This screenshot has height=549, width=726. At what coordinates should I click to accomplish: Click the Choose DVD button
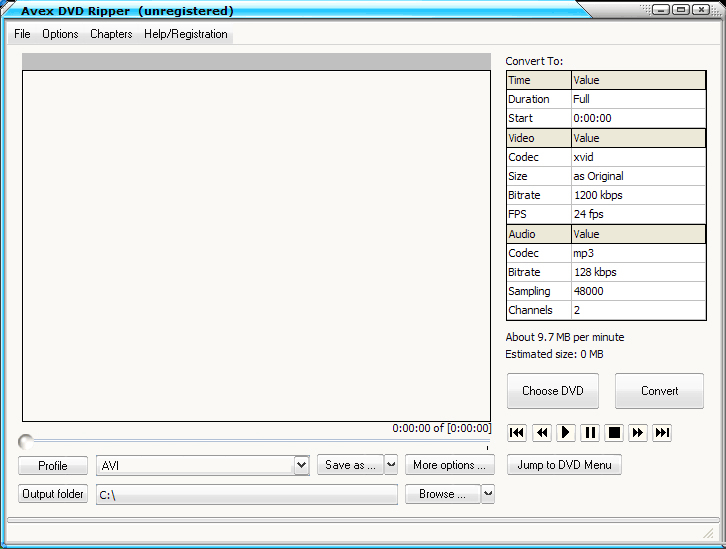click(x=553, y=391)
